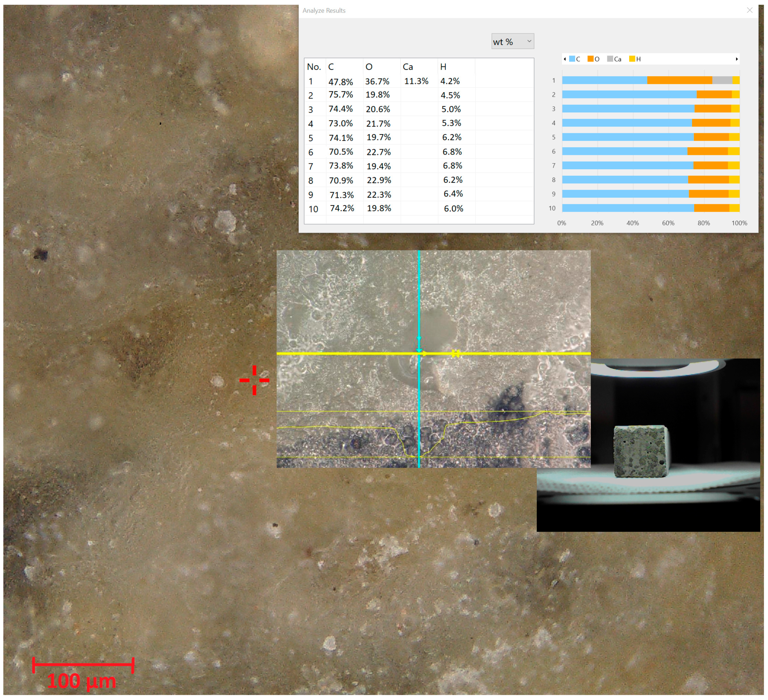The height and width of the screenshot is (700, 768).
Task: Close the Analyze Results window
Action: [x=750, y=10]
